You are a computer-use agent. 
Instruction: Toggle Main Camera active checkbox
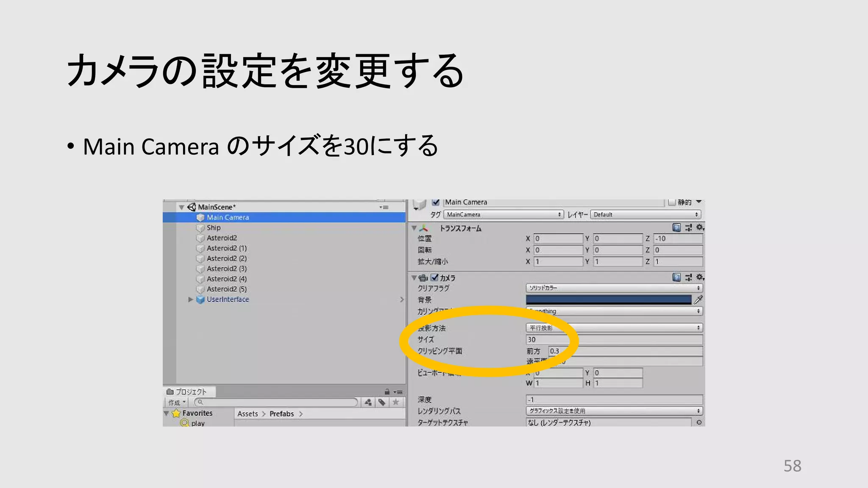click(435, 202)
